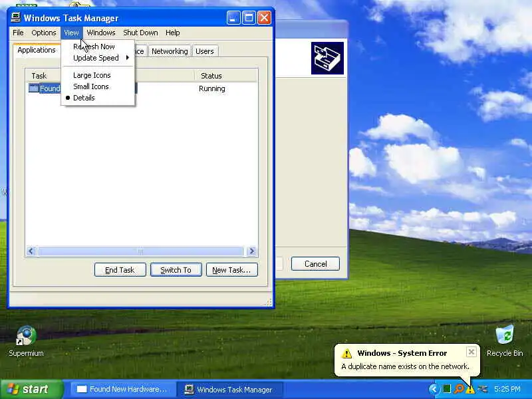This screenshot has height=399, width=532.
Task: Click the hardware wizard icon image
Action: point(327,58)
